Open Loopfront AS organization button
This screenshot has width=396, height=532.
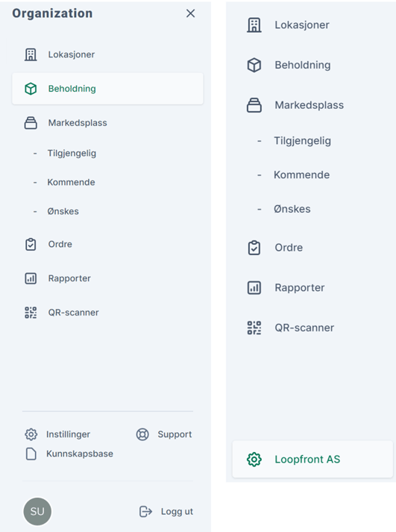click(x=312, y=460)
